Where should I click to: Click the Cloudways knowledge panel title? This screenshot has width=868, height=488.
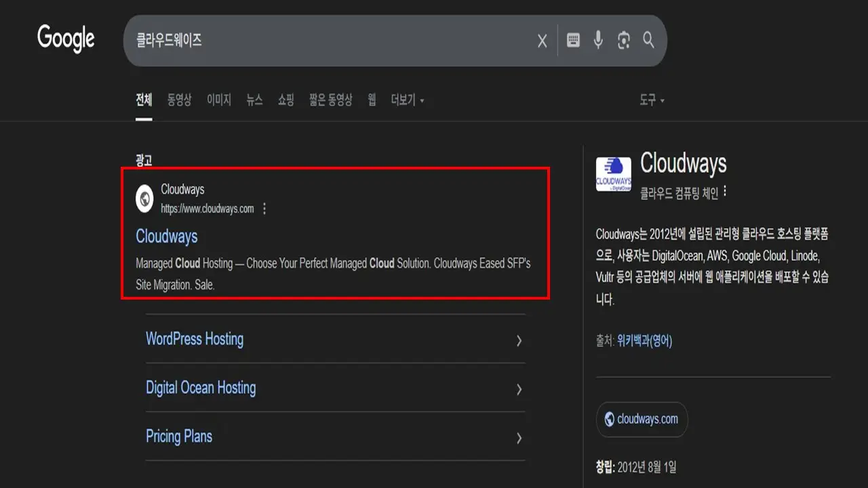(683, 163)
